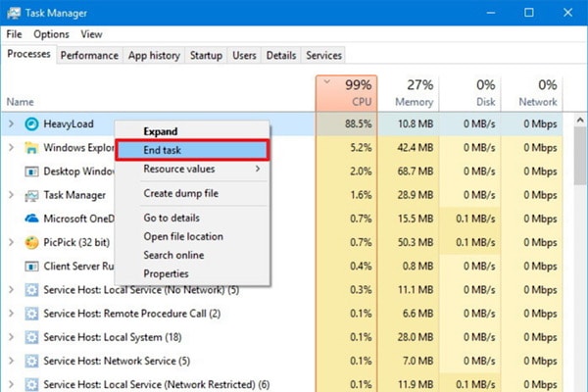The image size is (588, 392).
Task: Click the Windows Explorer folder icon
Action: 31,148
